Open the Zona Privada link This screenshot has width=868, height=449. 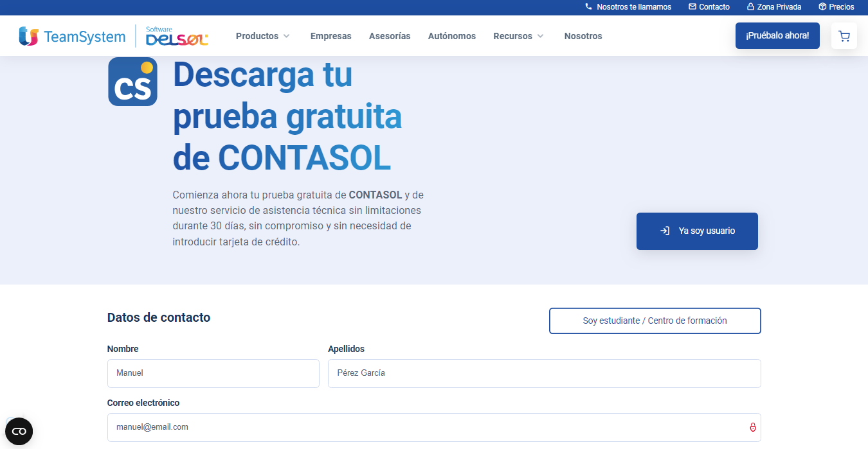[779, 7]
